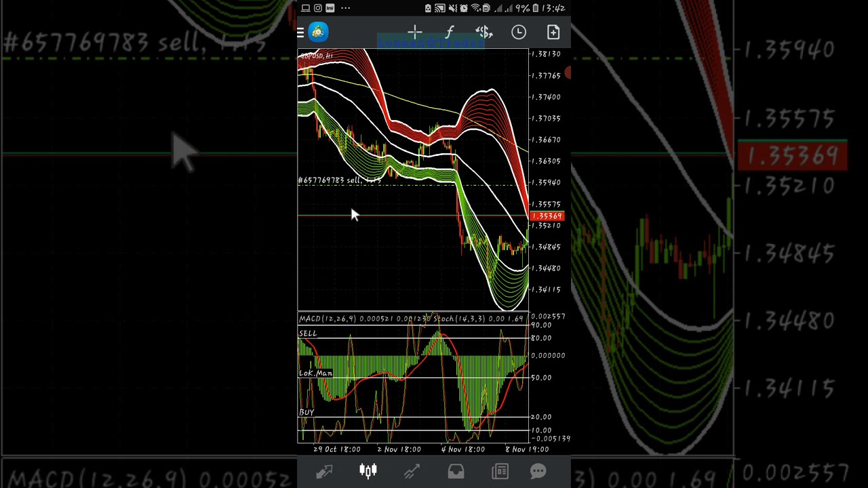Switch to the Quotes tab (two arrows)
This screenshot has width=868, height=488.
point(324,472)
